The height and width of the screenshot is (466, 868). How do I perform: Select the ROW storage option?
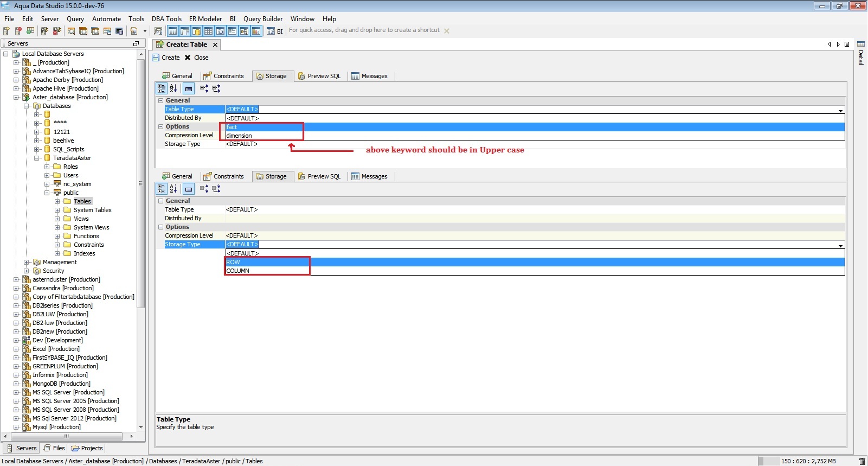point(535,262)
